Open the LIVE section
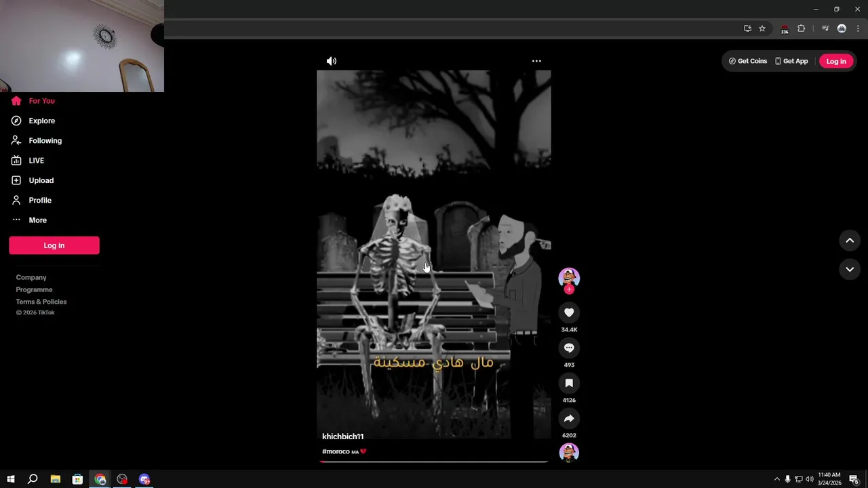Viewport: 868px width, 488px height. point(27,161)
